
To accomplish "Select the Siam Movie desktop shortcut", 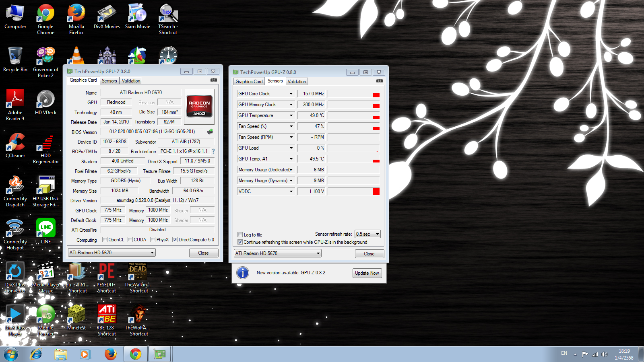I will [x=138, y=17].
